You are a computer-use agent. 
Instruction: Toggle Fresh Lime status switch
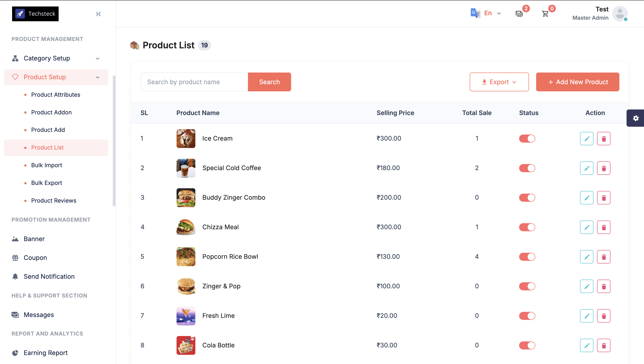click(x=527, y=316)
